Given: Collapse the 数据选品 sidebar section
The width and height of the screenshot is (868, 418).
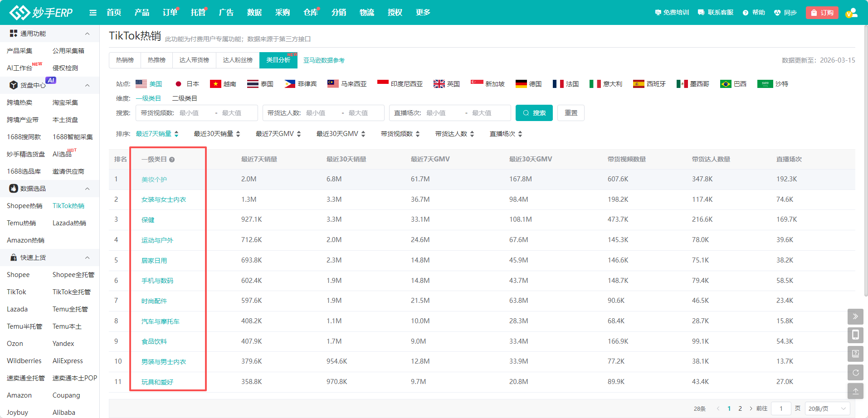Looking at the screenshot, I should point(87,189).
